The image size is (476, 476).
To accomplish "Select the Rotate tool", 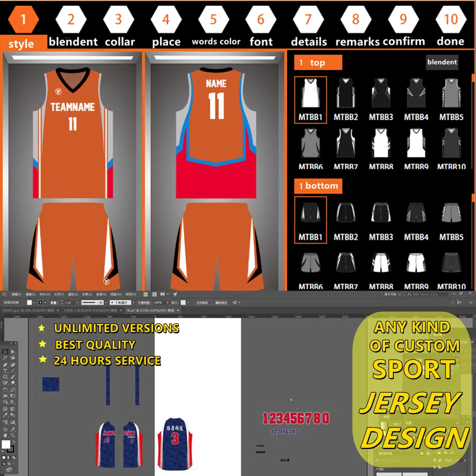I will (x=5, y=390).
